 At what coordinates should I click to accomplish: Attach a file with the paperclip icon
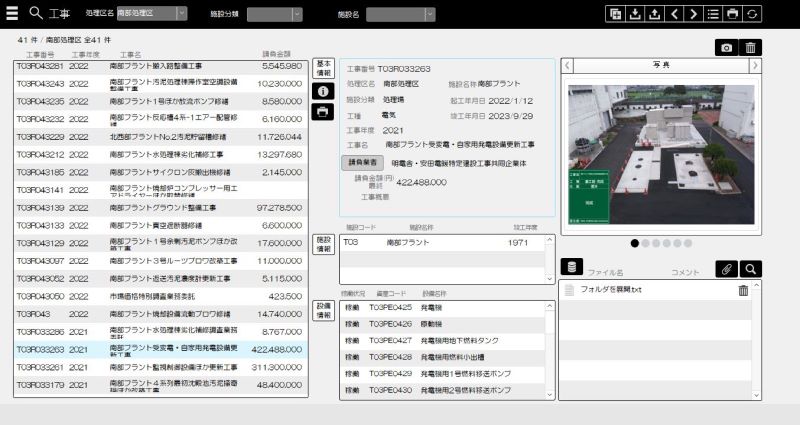(x=727, y=269)
